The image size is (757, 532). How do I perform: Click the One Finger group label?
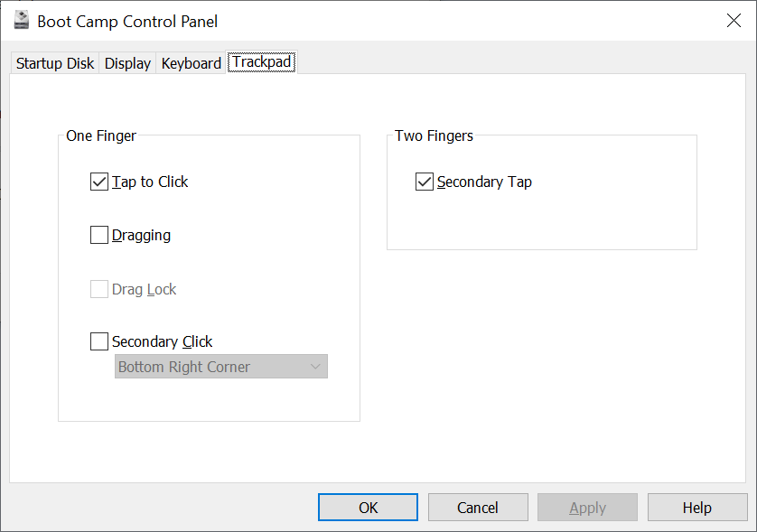(101, 135)
